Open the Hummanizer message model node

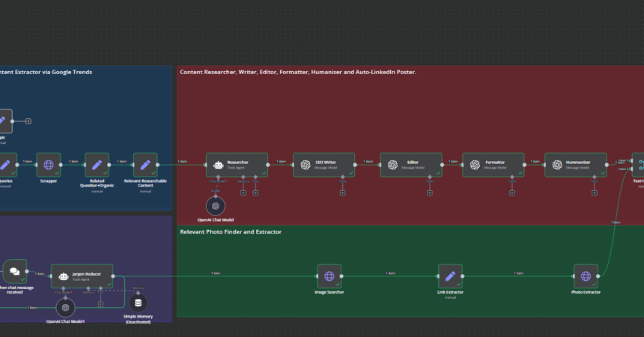click(x=575, y=165)
